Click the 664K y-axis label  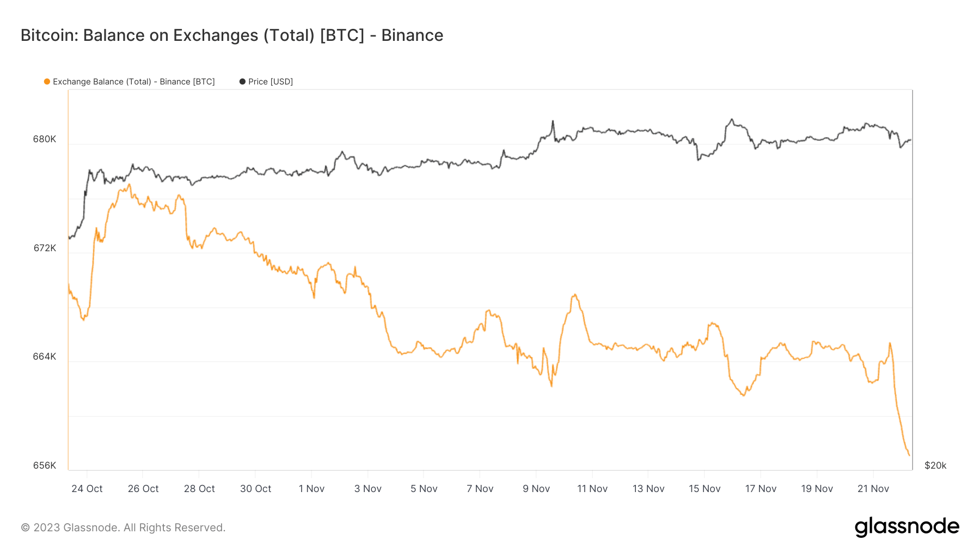45,356
